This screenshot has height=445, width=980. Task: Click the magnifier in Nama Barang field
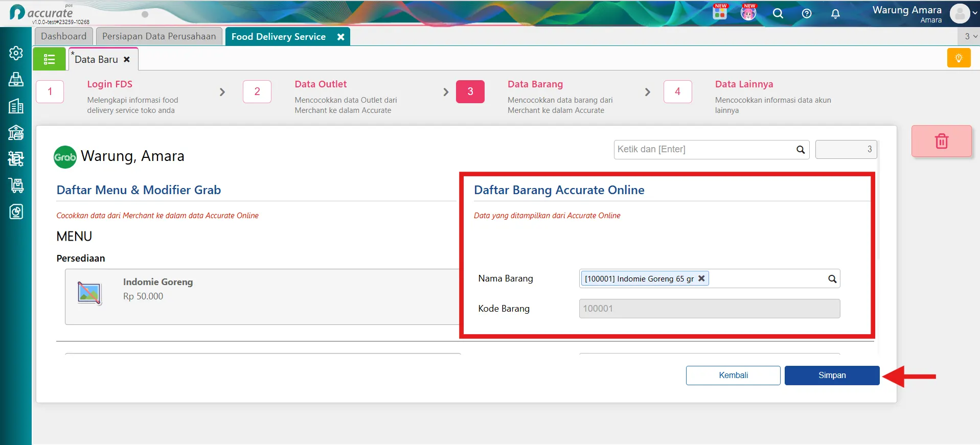tap(832, 279)
